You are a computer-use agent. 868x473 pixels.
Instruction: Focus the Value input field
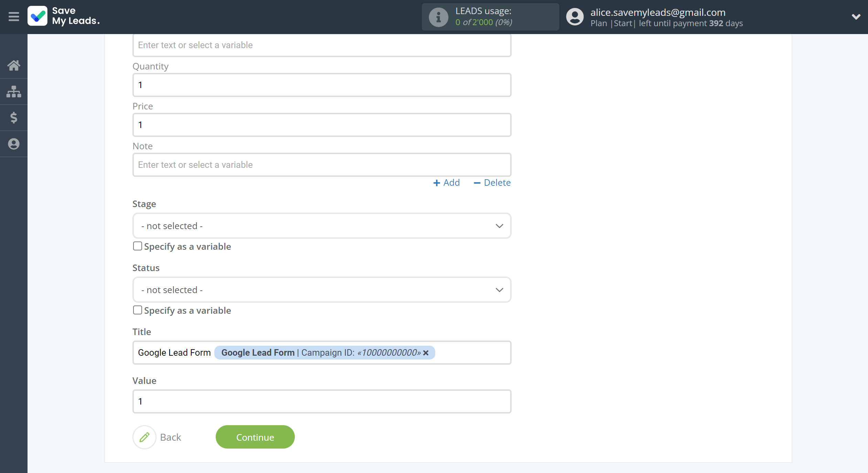(x=322, y=401)
